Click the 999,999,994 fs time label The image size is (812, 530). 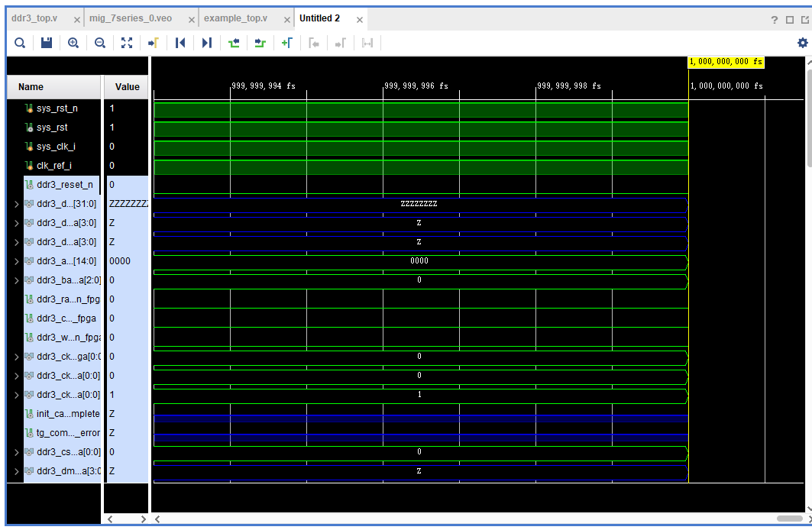click(x=263, y=86)
